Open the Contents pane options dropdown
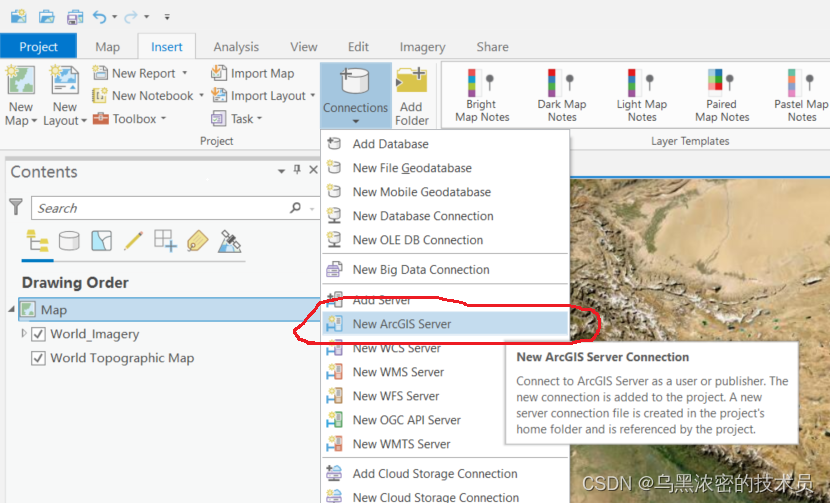 point(281,170)
